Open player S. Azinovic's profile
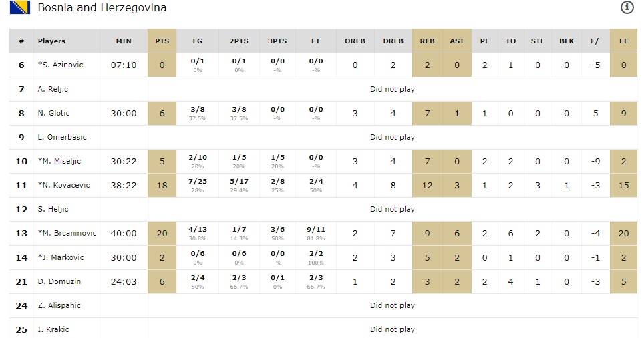This screenshot has width=644, height=338. click(x=60, y=65)
